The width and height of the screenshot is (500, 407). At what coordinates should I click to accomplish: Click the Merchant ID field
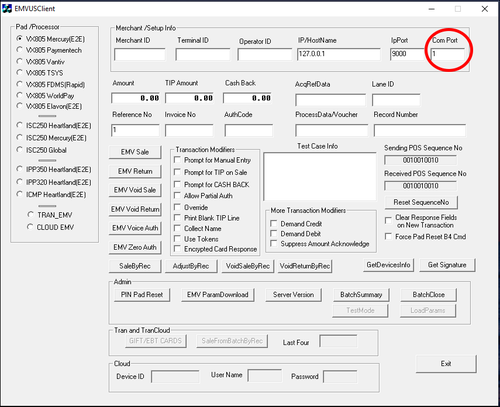[140, 54]
